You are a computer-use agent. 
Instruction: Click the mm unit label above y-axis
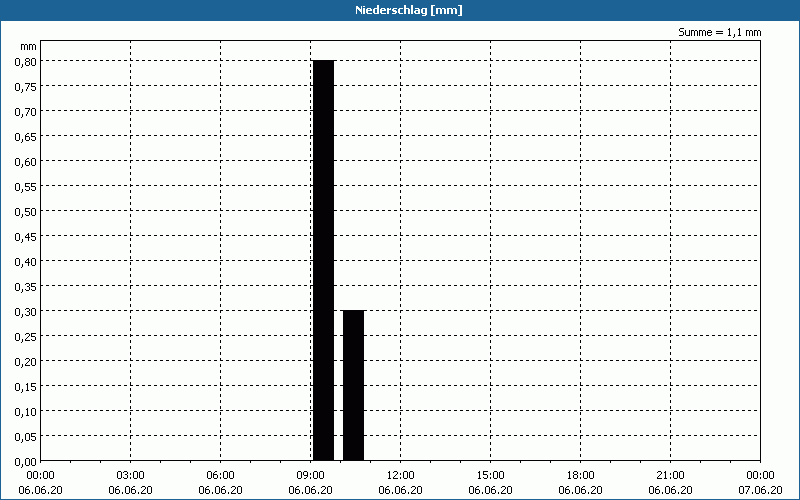[29, 46]
